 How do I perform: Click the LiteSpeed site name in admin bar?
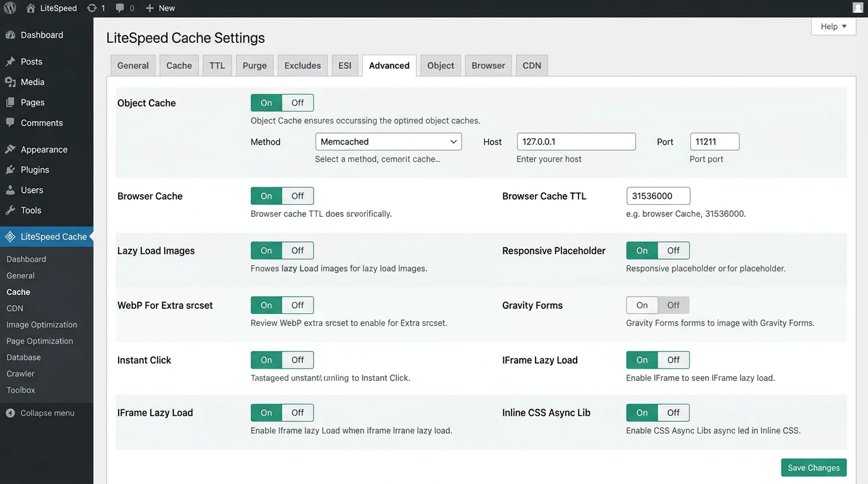coord(58,8)
